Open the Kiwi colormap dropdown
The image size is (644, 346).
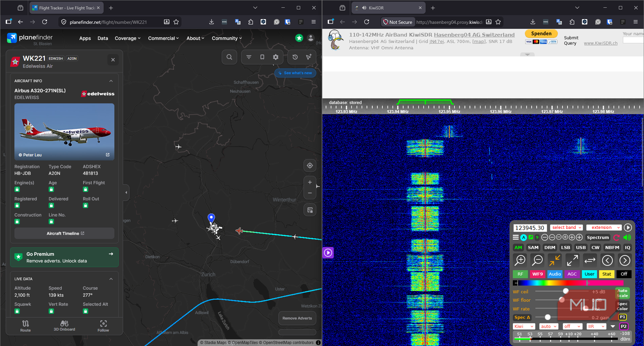(523, 326)
